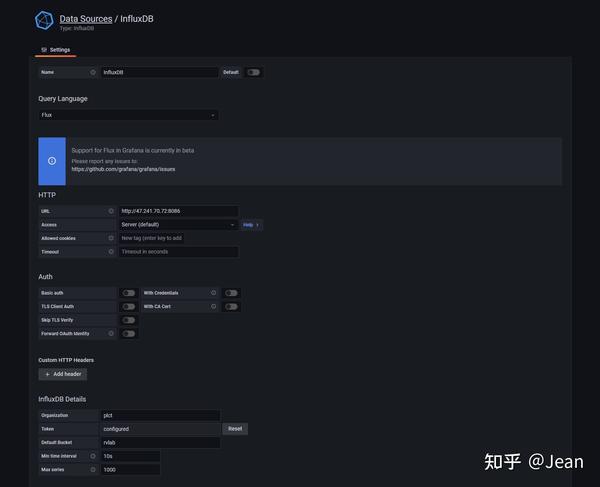Click the InfluxDB logo icon
Screen dimensions: 600x487
coord(44,21)
